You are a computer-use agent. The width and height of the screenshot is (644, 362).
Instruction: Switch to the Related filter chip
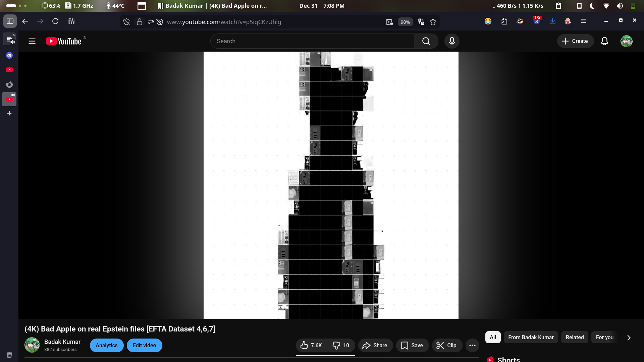pyautogui.click(x=575, y=337)
